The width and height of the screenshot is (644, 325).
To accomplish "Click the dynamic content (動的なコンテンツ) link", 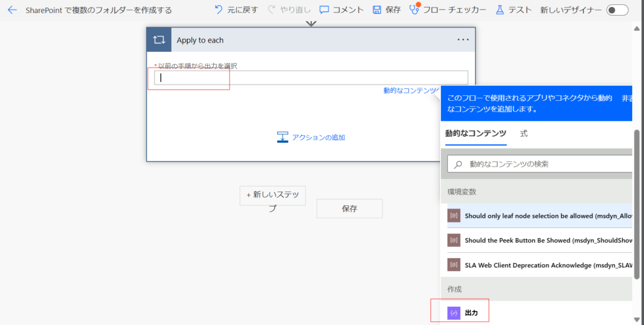I will [411, 91].
